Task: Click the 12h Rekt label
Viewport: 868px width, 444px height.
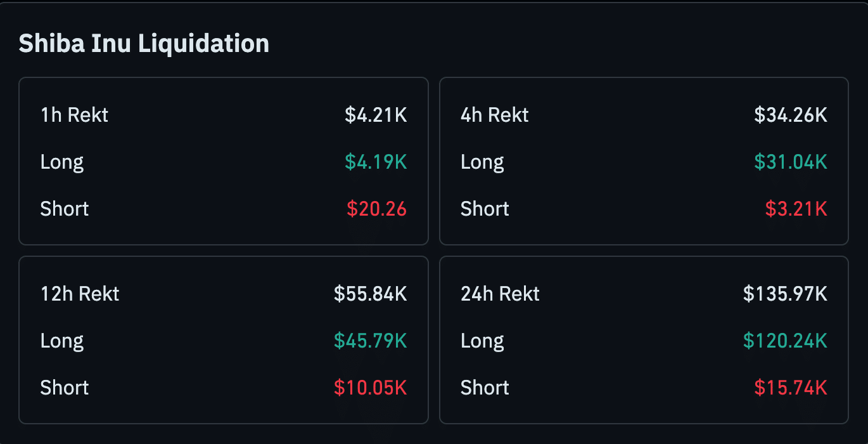Action: point(80,294)
